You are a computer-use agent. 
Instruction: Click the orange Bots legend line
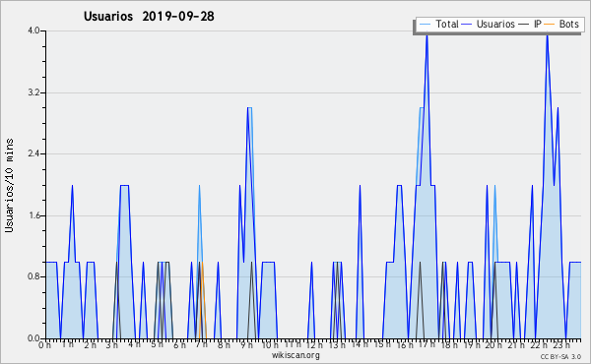pyautogui.click(x=550, y=24)
